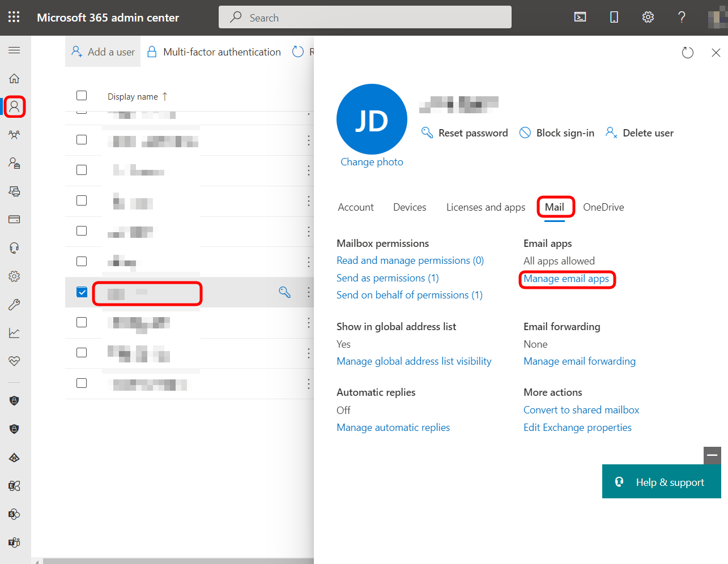Screen dimensions: 728x564
Task: Open the Setup wrench icon in sidebar
Action: click(14, 305)
